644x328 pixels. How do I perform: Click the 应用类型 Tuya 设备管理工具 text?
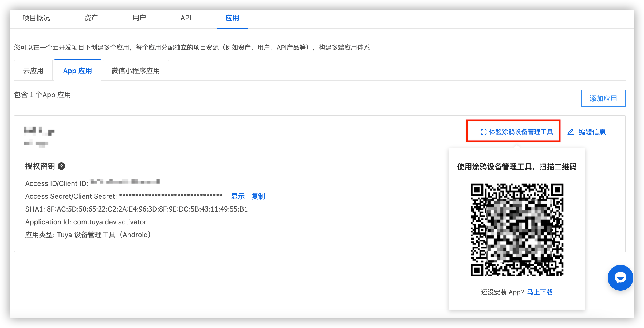click(88, 235)
